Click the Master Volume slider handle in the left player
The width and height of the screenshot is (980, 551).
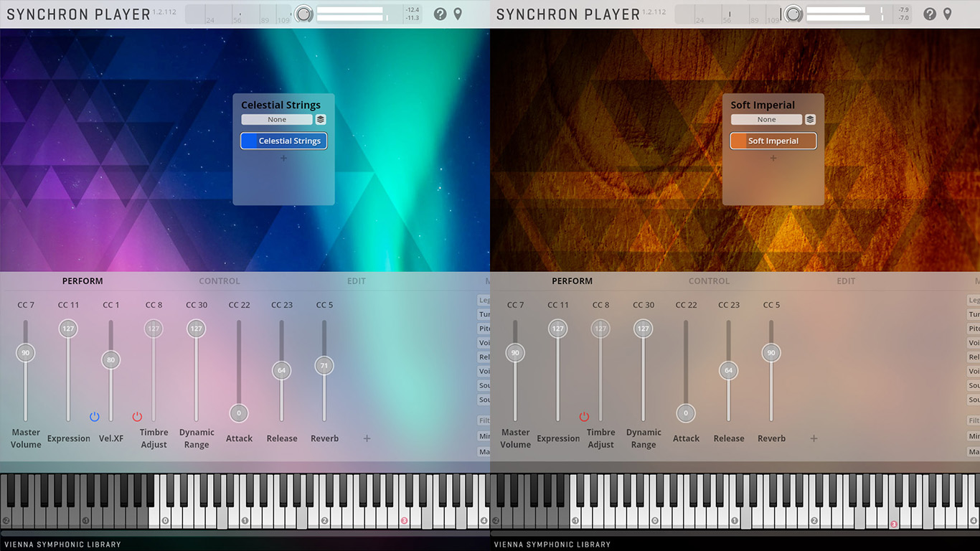26,353
